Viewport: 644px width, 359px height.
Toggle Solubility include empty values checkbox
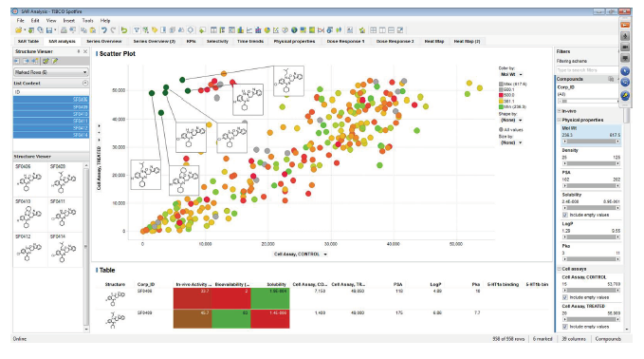coord(565,215)
